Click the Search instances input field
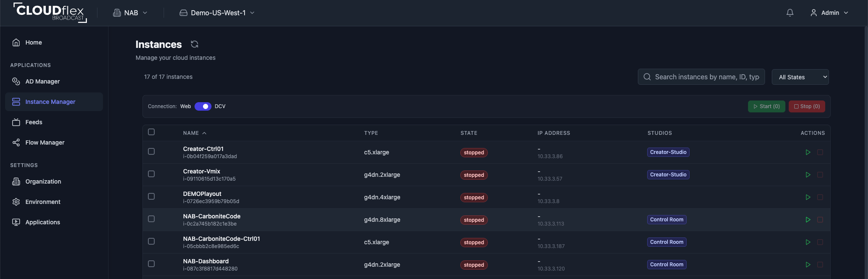868x279 pixels. click(x=701, y=77)
